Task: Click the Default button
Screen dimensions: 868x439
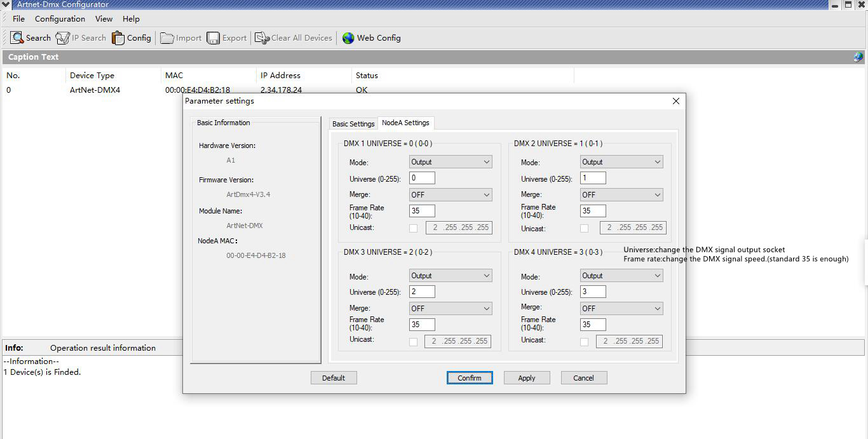Action: (x=334, y=378)
